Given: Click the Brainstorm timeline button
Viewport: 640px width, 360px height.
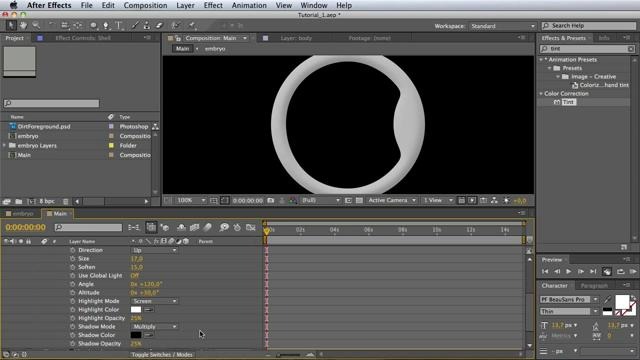Looking at the screenshot, I should [224, 227].
